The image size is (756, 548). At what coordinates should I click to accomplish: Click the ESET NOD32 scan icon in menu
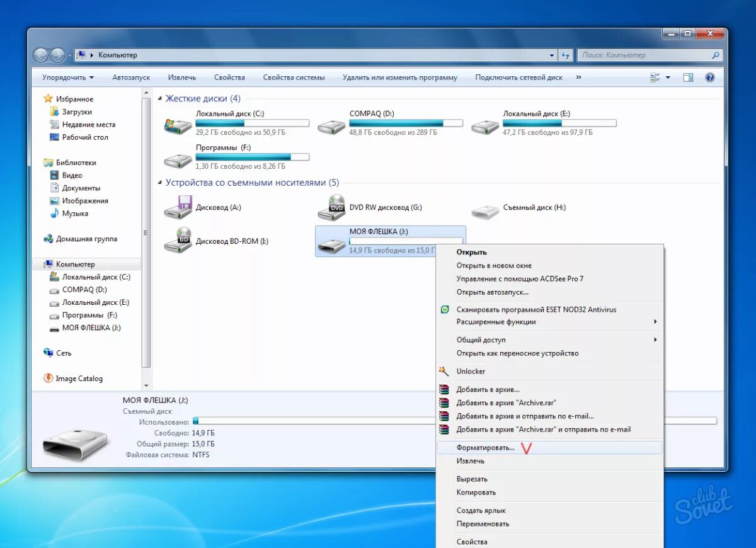(445, 309)
